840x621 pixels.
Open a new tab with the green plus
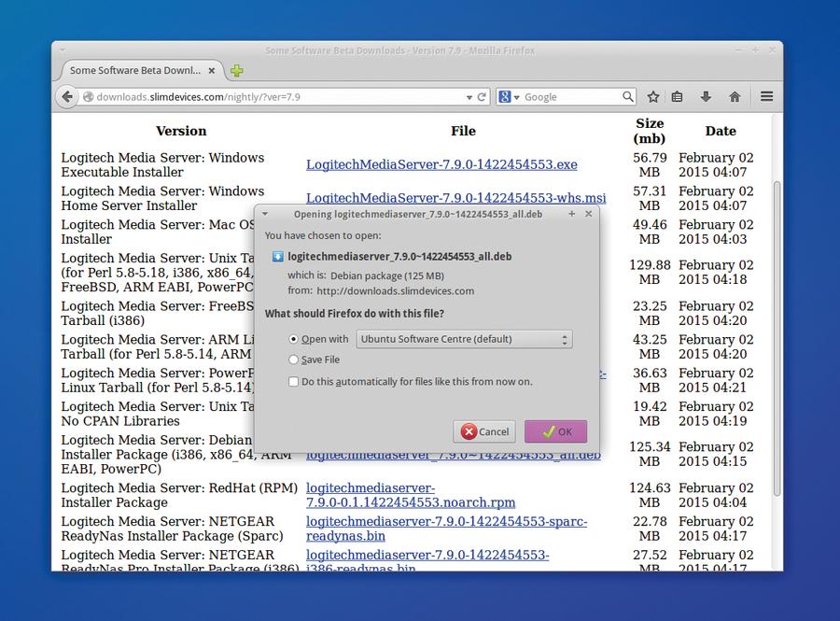[x=236, y=70]
